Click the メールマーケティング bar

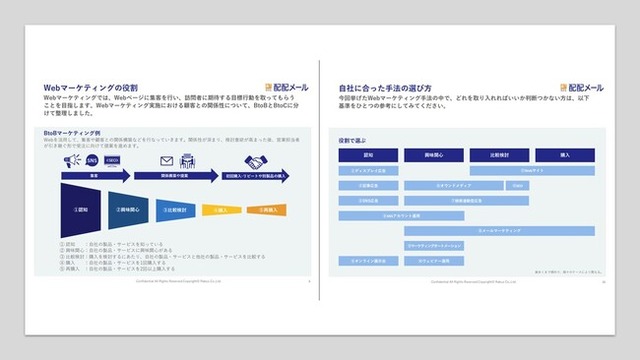point(500,231)
